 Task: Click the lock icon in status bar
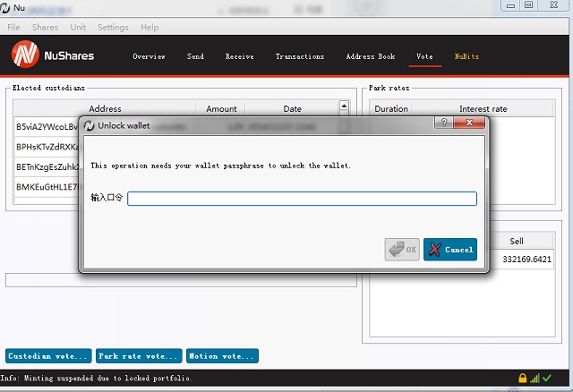[523, 378]
